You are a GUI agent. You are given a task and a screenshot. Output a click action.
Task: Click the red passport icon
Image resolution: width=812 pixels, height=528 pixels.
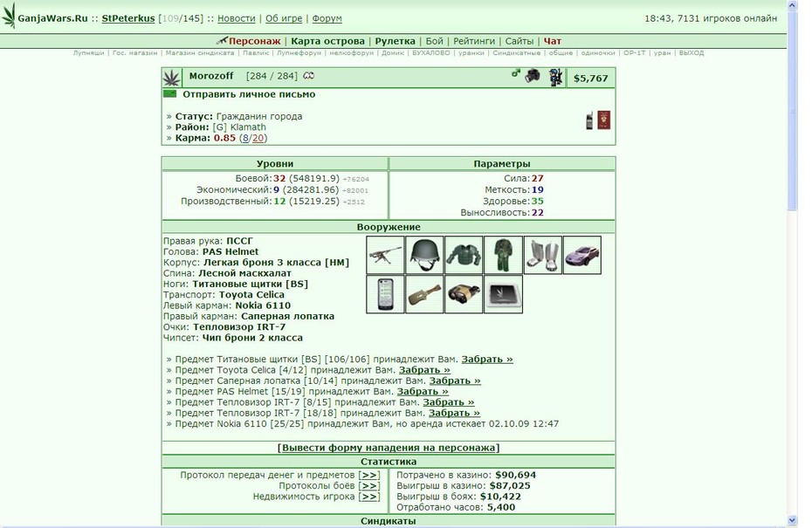604,120
